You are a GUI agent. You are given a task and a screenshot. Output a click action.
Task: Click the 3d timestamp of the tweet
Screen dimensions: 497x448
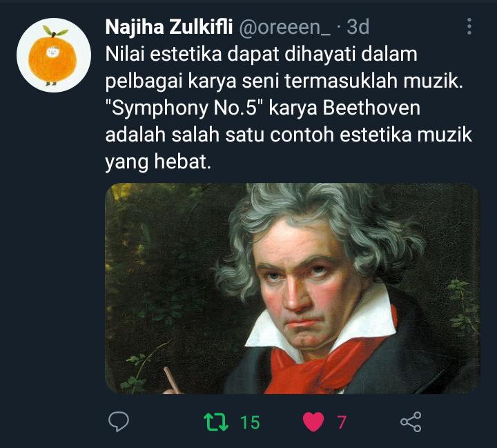(358, 27)
